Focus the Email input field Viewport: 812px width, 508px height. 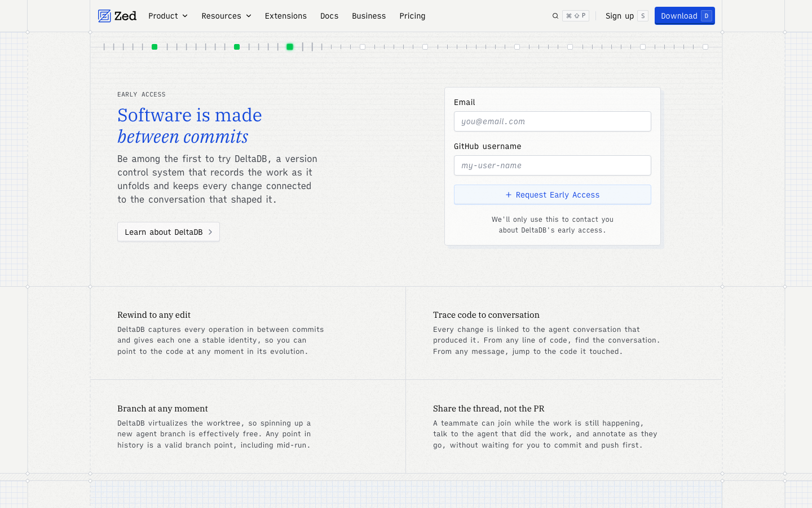553,121
